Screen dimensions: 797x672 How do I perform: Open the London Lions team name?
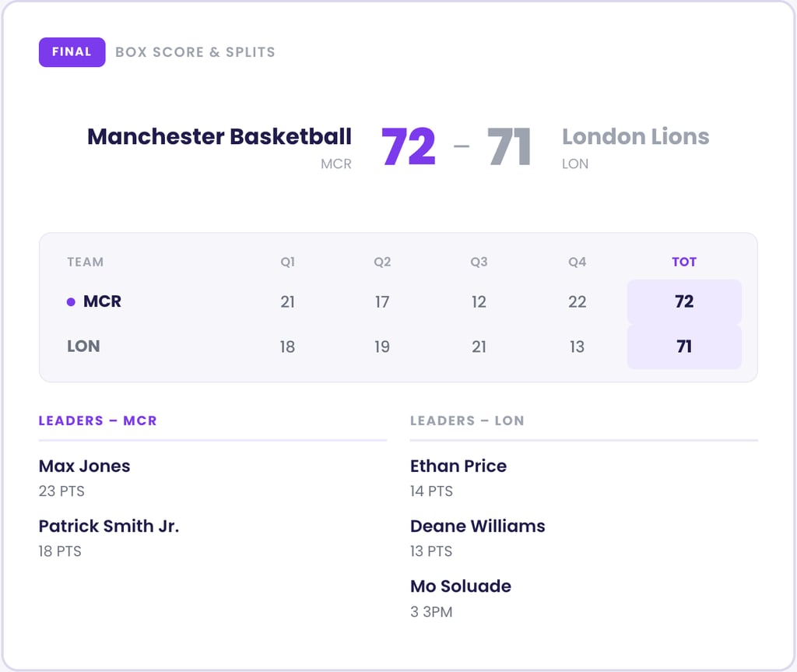[x=635, y=137]
